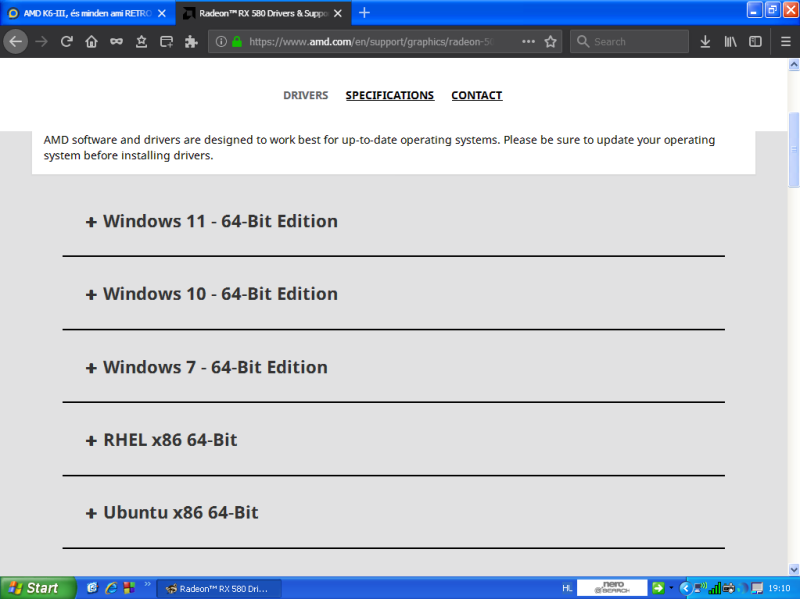Open the add-ons puzzle piece icon
Viewport: 800px width, 599px height.
coord(191,42)
